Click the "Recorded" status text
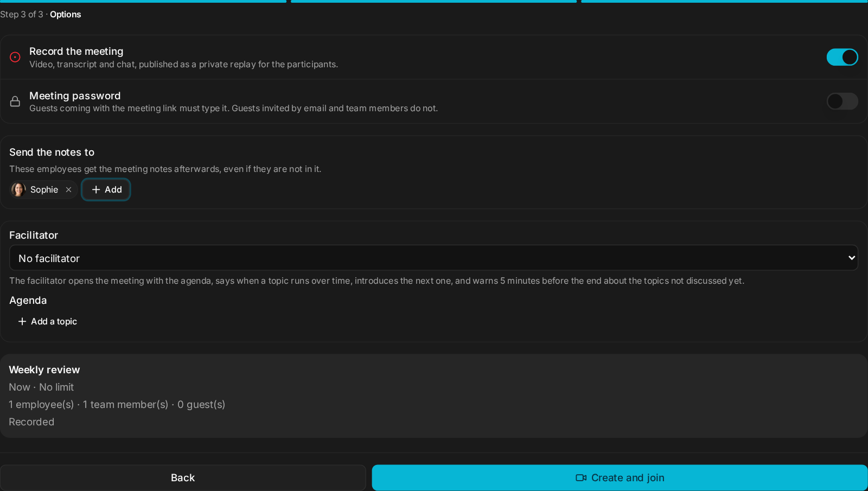The width and height of the screenshot is (868, 491). tap(31, 422)
